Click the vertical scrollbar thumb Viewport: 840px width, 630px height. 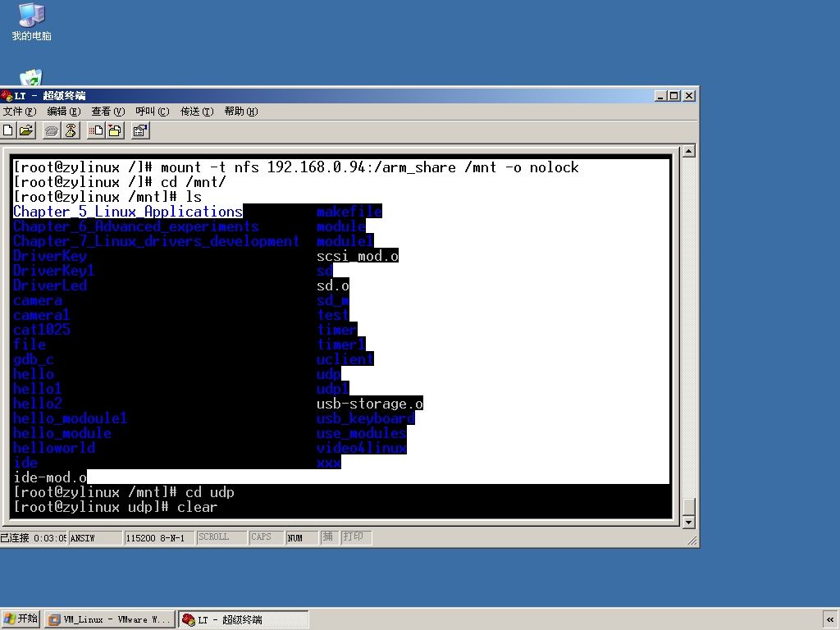pyautogui.click(x=689, y=506)
